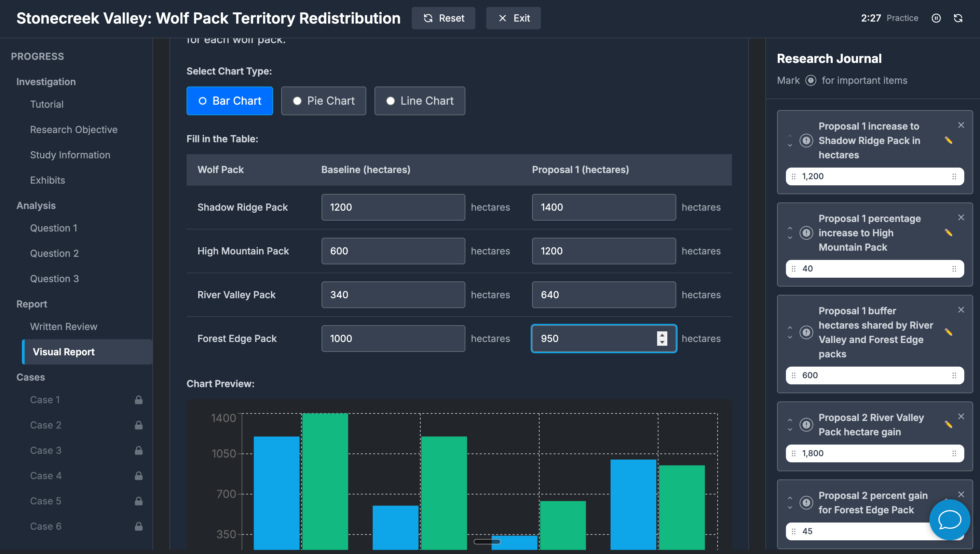Viewport: 980px width, 554px height.
Task: Move High Mountain Pack note down
Action: pyautogui.click(x=790, y=238)
